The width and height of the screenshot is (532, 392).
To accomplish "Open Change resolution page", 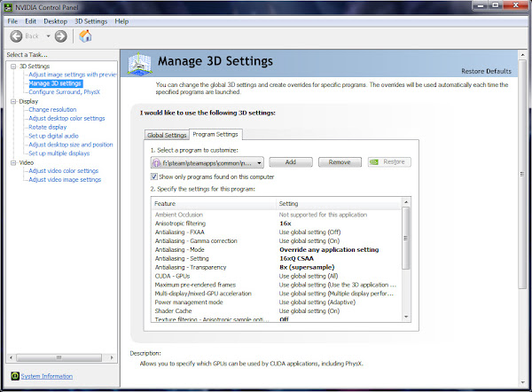I will [52, 109].
